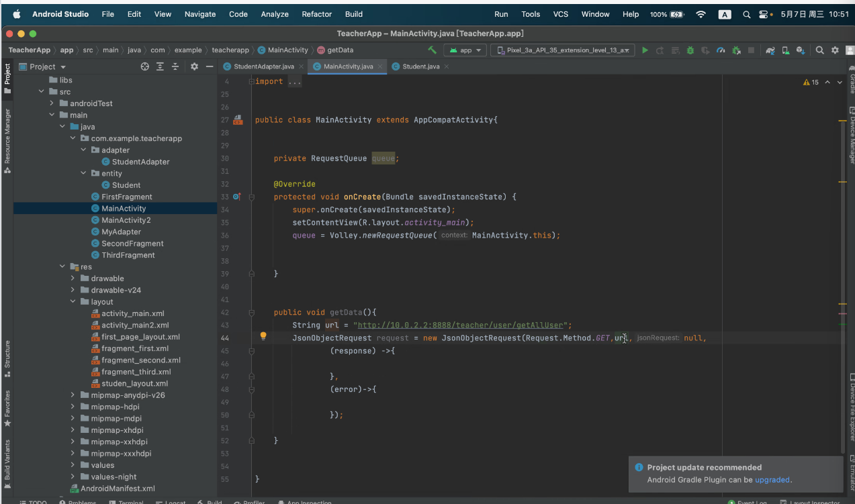
Task: Collapse the adapter package
Action: click(84, 150)
